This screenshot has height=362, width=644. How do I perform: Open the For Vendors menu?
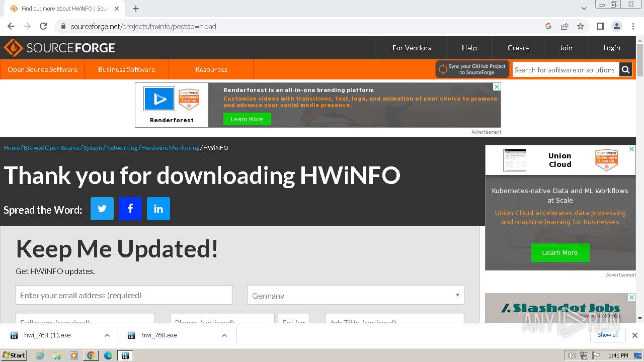point(412,48)
